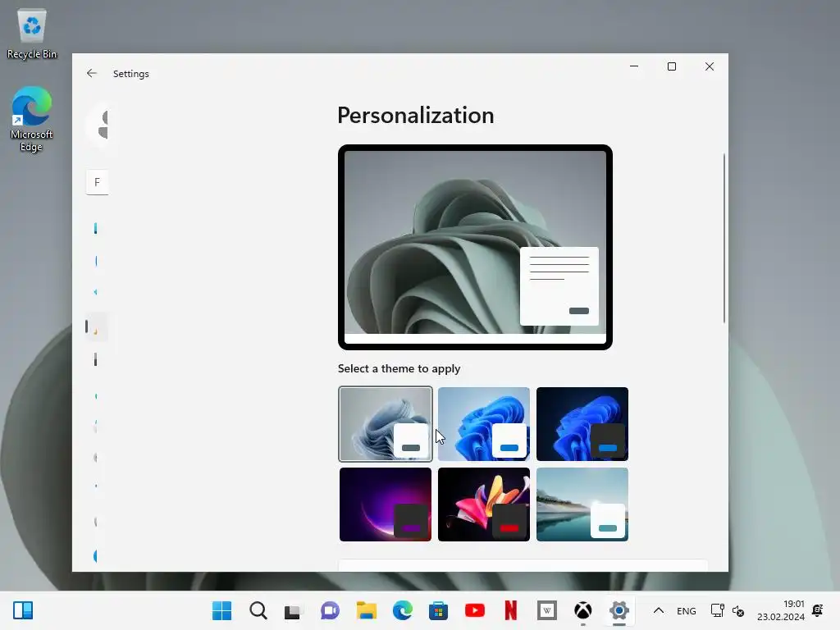The width and height of the screenshot is (840, 630).
Task: Open YouTube from the taskbar
Action: (x=475, y=610)
